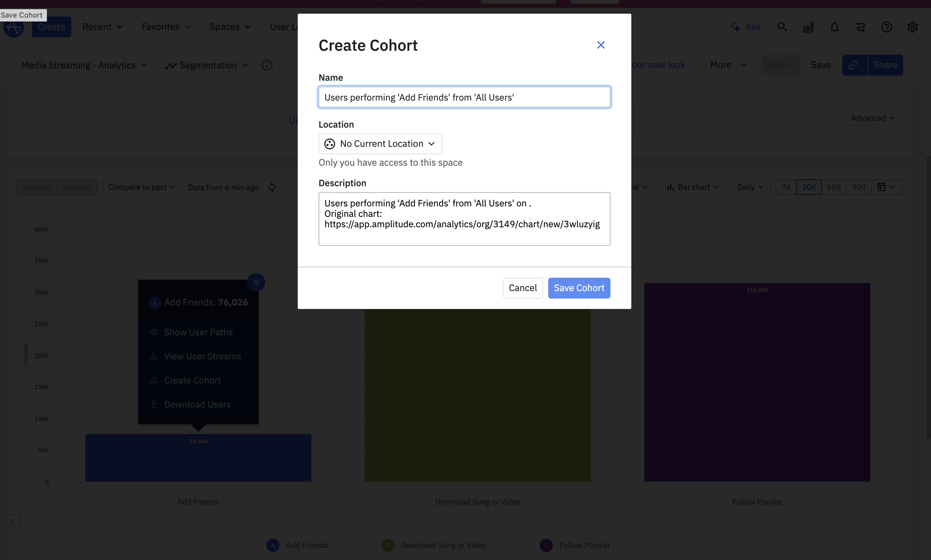931x560 pixels.
Task: Click the Cancel button
Action: [522, 288]
